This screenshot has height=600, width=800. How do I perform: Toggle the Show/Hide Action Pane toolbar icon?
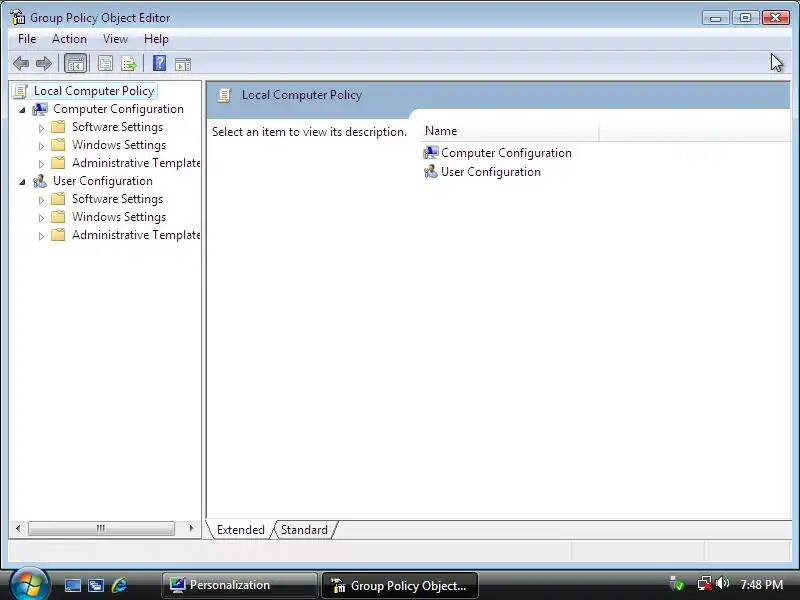pos(183,64)
